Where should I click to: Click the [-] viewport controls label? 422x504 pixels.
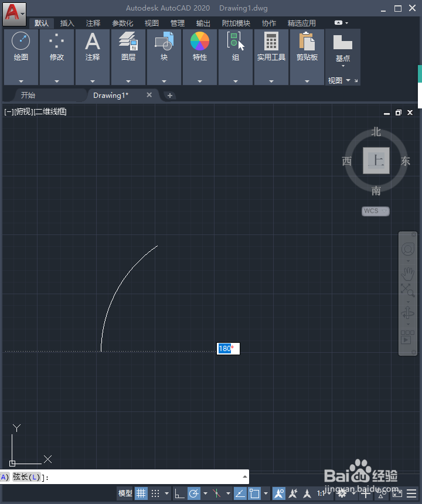(x=9, y=111)
